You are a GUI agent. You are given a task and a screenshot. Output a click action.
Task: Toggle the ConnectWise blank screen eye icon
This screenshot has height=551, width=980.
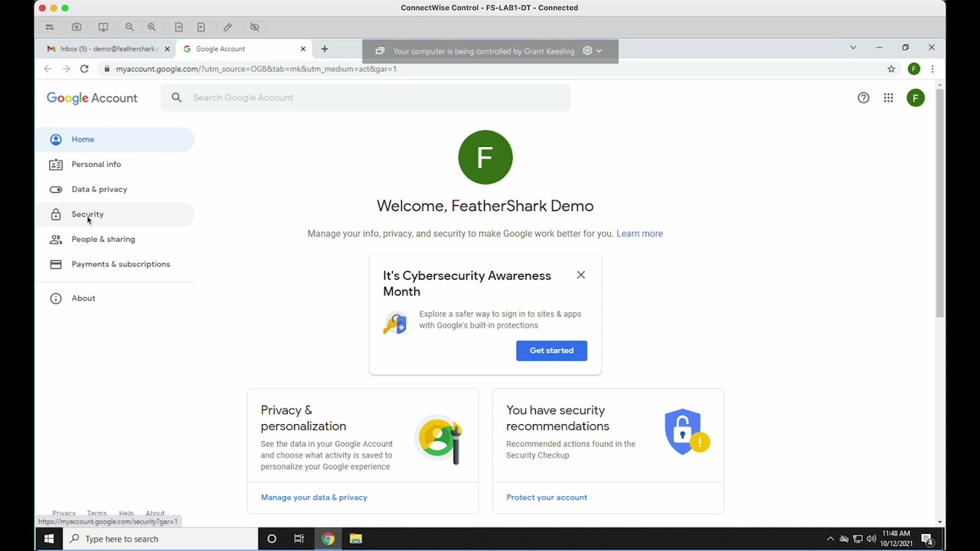(254, 27)
